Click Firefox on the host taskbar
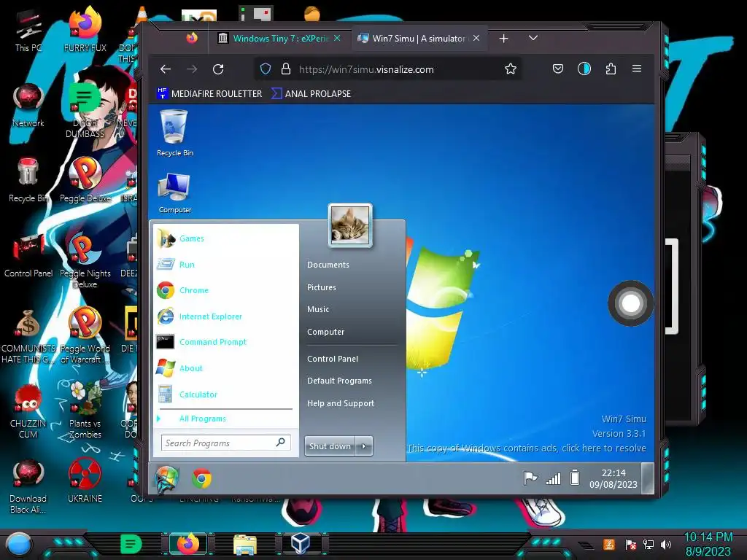 188,543
